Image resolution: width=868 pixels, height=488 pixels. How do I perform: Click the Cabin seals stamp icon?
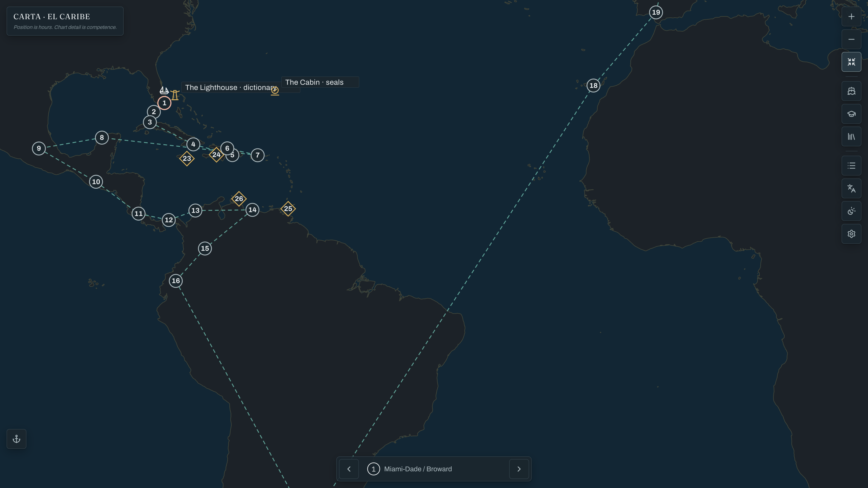(275, 91)
